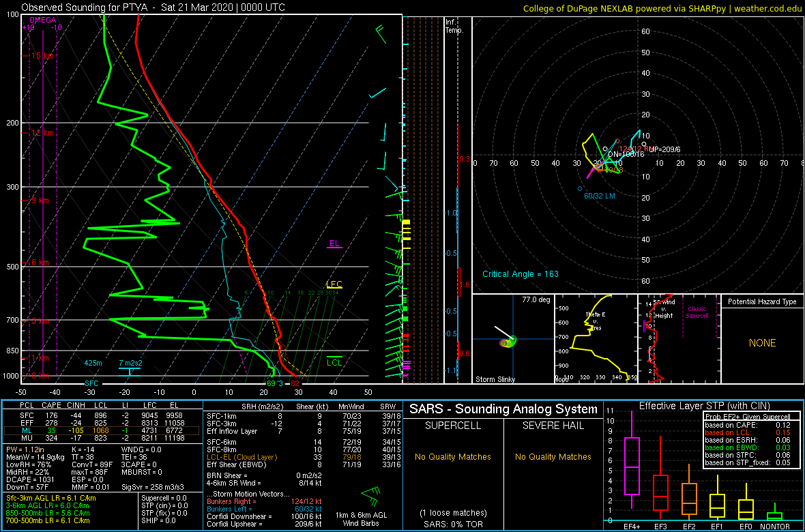Image resolution: width=805 pixels, height=532 pixels.
Task: Click the 'PW = 1.12in' value
Action: pyautogui.click(x=26, y=449)
